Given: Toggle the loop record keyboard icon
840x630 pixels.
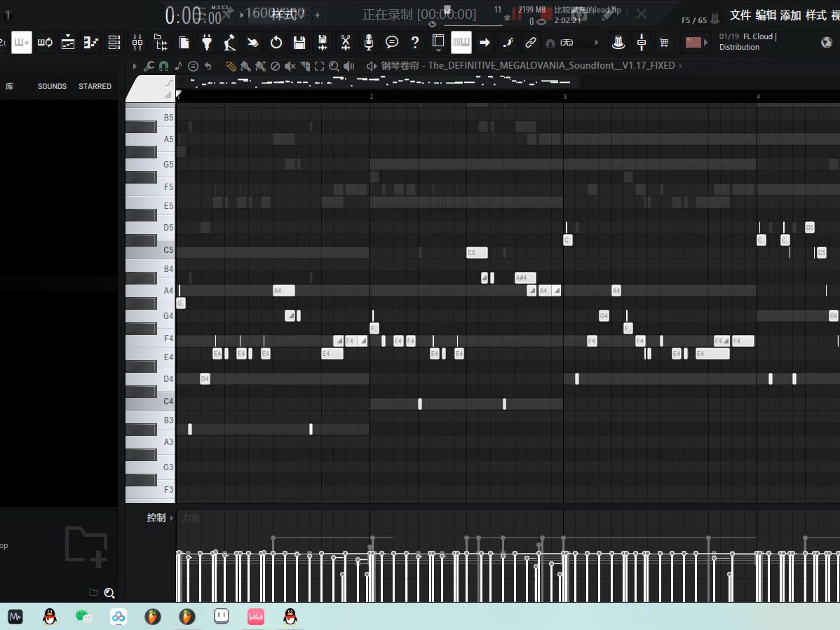Looking at the screenshot, I should (x=45, y=42).
